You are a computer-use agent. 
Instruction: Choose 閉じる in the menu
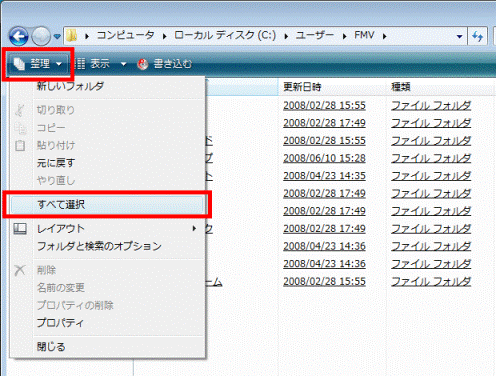click(x=51, y=347)
